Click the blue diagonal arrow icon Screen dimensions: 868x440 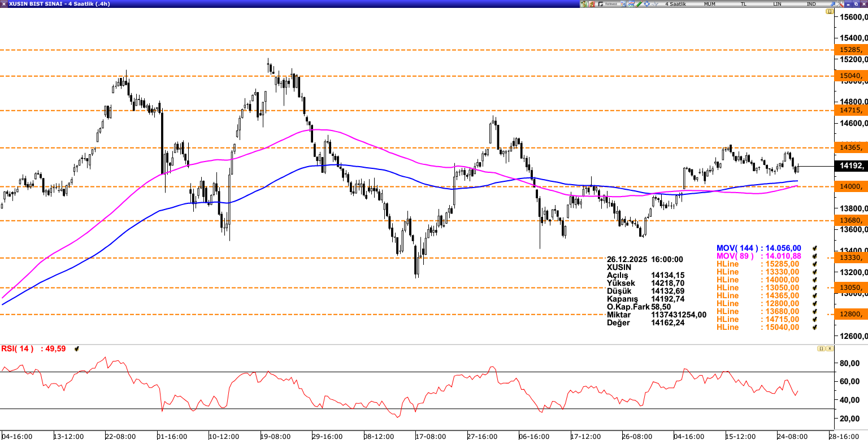coord(832,4)
